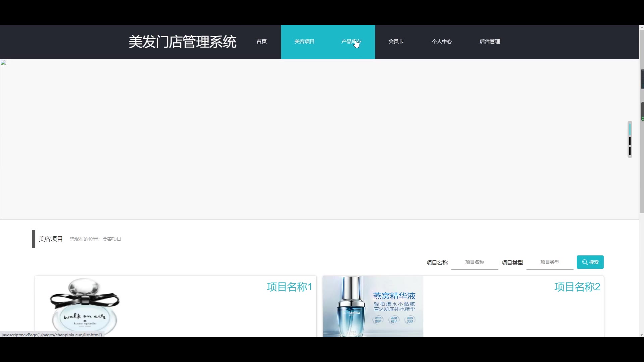Open the 会员卡 menu item
Image resolution: width=644 pixels, height=362 pixels.
click(396, 42)
